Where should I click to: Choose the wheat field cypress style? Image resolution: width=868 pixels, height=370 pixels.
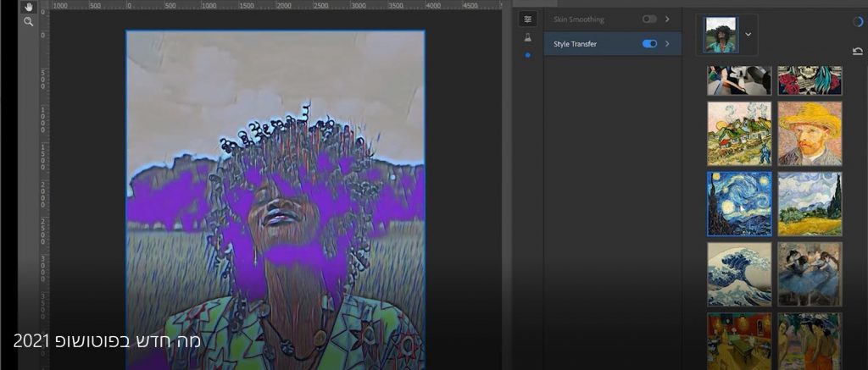pos(810,204)
